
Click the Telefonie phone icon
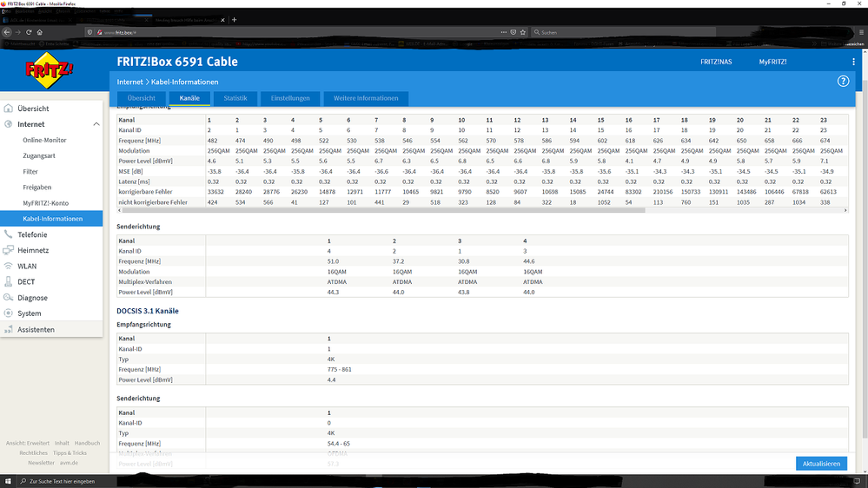click(9, 234)
